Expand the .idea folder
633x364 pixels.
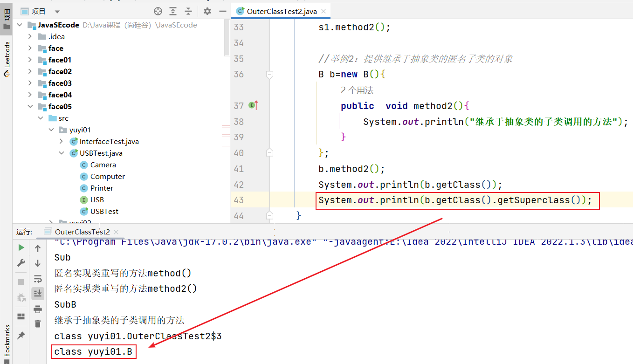point(30,36)
